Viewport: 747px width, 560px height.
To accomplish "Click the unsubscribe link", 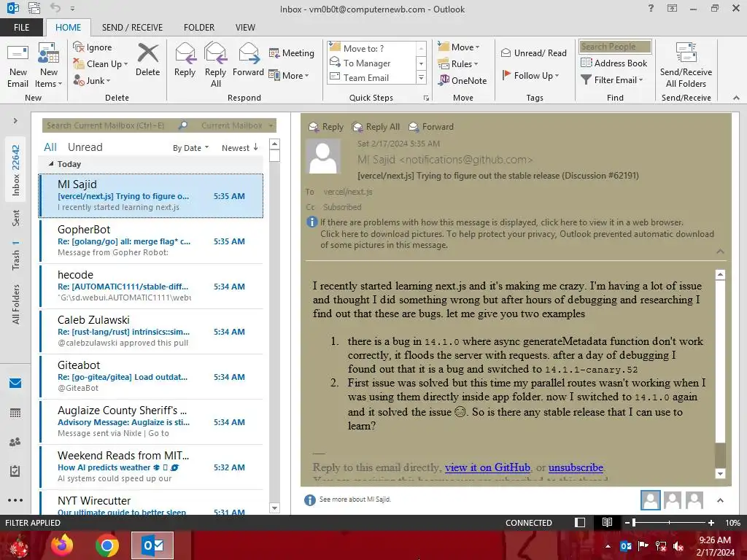I will 576,467.
